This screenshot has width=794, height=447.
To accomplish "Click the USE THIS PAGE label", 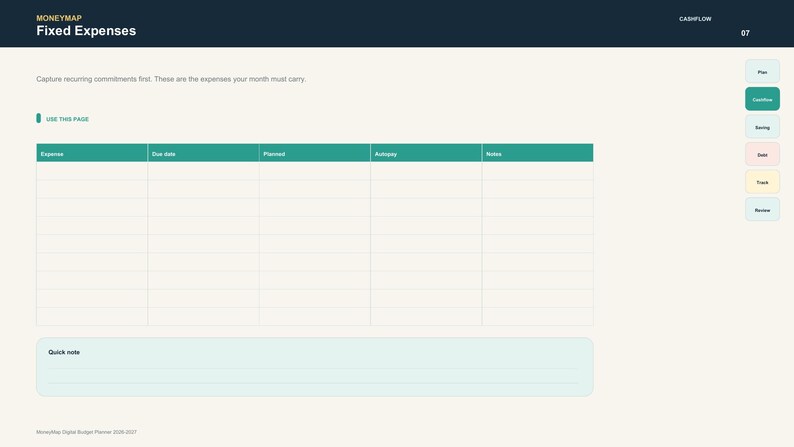I will [x=67, y=119].
